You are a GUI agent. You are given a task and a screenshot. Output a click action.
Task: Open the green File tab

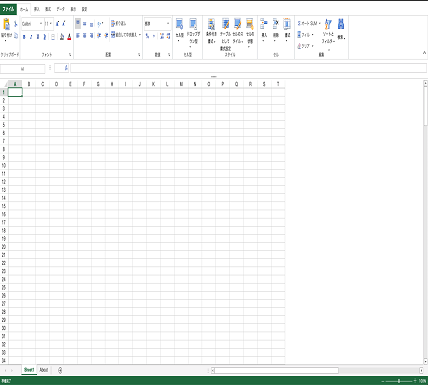click(x=8, y=9)
